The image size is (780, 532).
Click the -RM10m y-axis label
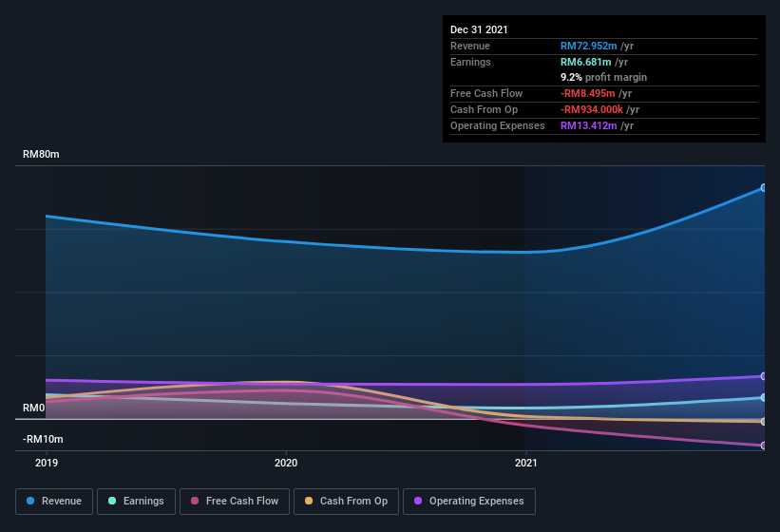pyautogui.click(x=43, y=439)
